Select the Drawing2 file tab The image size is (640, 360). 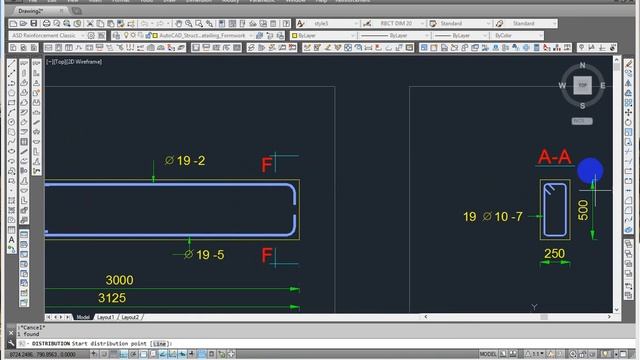pyautogui.click(x=39, y=11)
